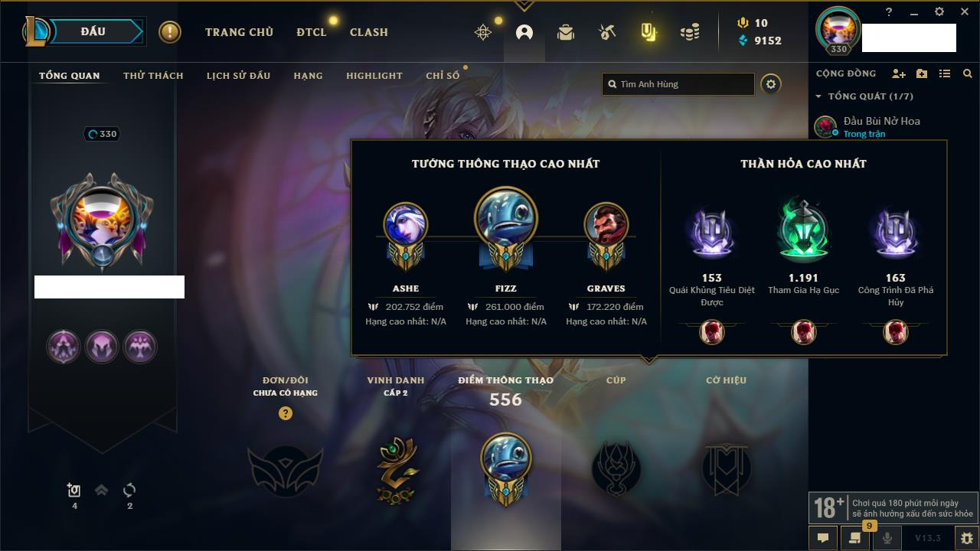Open champion search settings gear
Screen dimensions: 980x551
[x=771, y=84]
